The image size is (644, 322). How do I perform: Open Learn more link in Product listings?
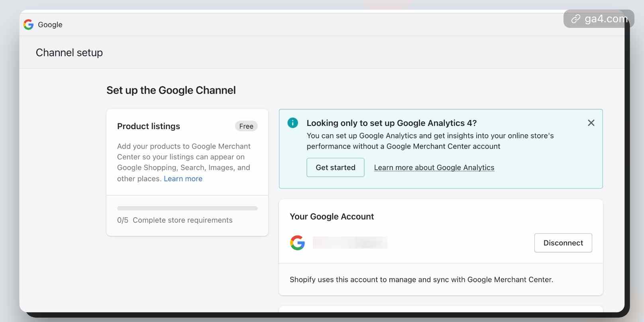click(183, 179)
